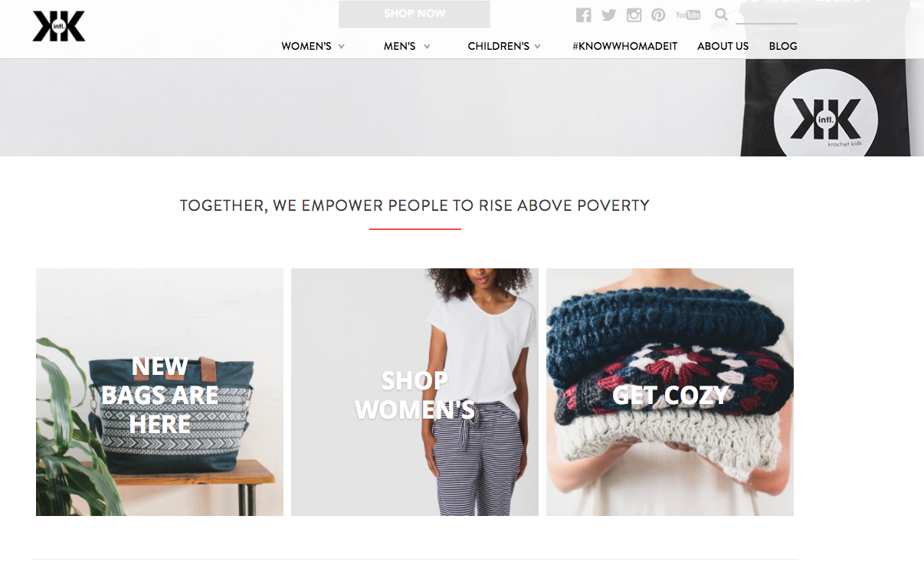This screenshot has height=562, width=924.
Task: Click the Shop Now button
Action: click(414, 14)
